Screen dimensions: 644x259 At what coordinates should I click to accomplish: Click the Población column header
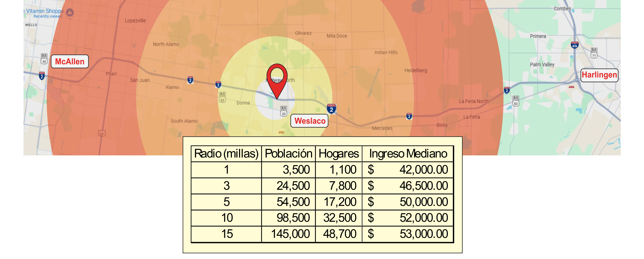(288, 154)
